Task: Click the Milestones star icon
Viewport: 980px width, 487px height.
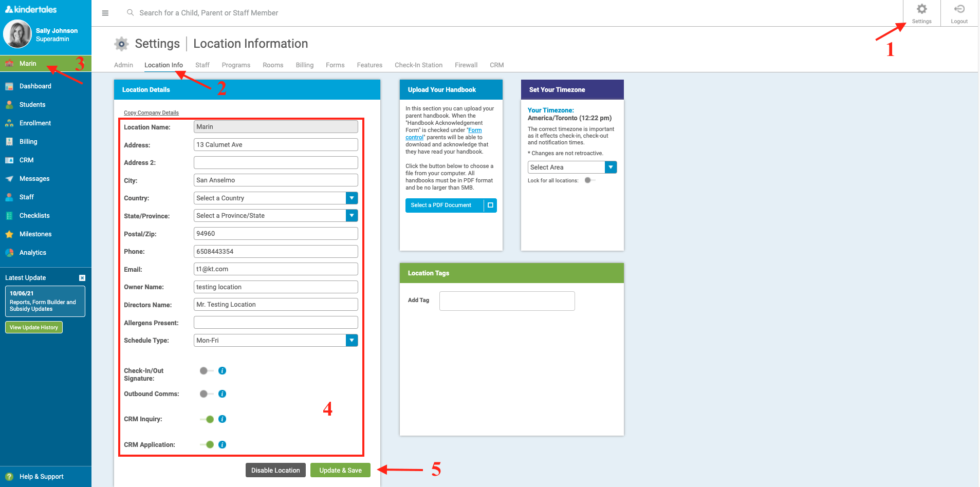Action: click(9, 234)
